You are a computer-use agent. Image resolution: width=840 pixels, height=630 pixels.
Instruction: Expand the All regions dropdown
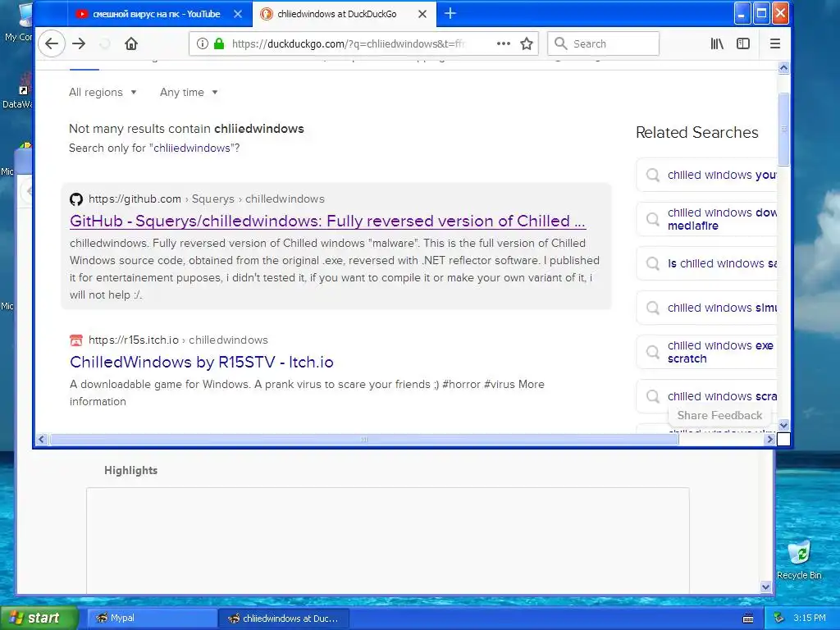(x=103, y=92)
